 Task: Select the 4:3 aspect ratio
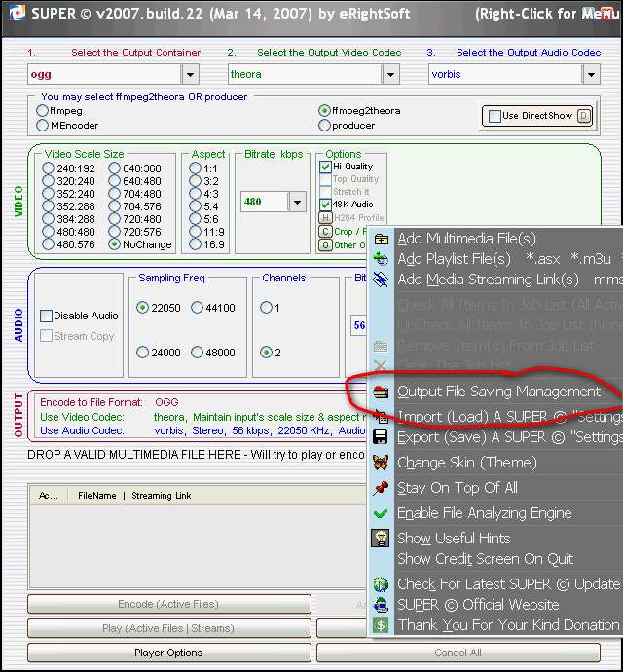tap(195, 194)
